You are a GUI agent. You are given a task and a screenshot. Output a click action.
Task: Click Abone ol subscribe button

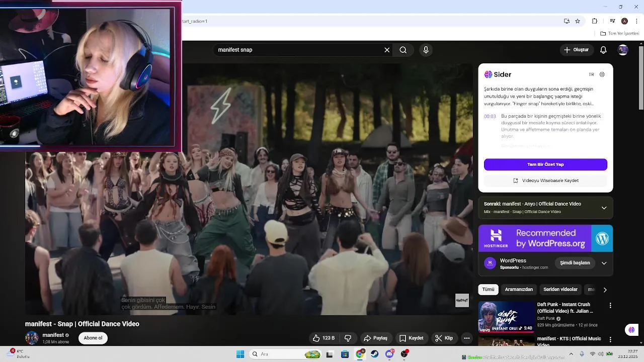[93, 338]
